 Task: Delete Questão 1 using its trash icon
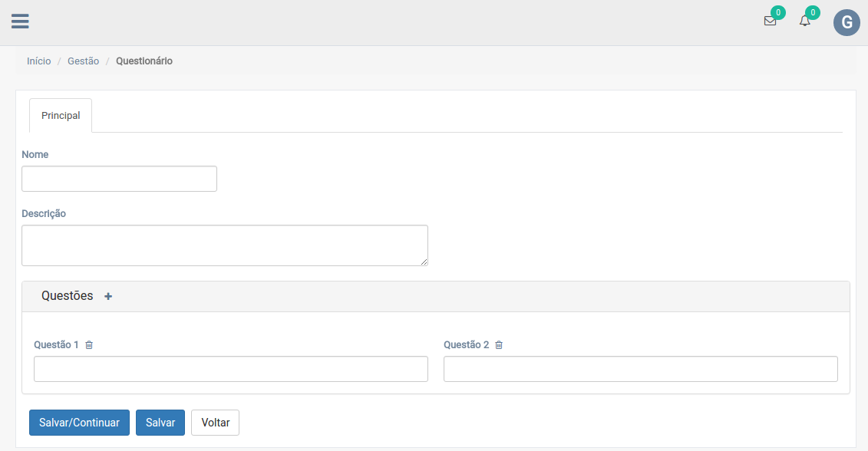tap(89, 345)
